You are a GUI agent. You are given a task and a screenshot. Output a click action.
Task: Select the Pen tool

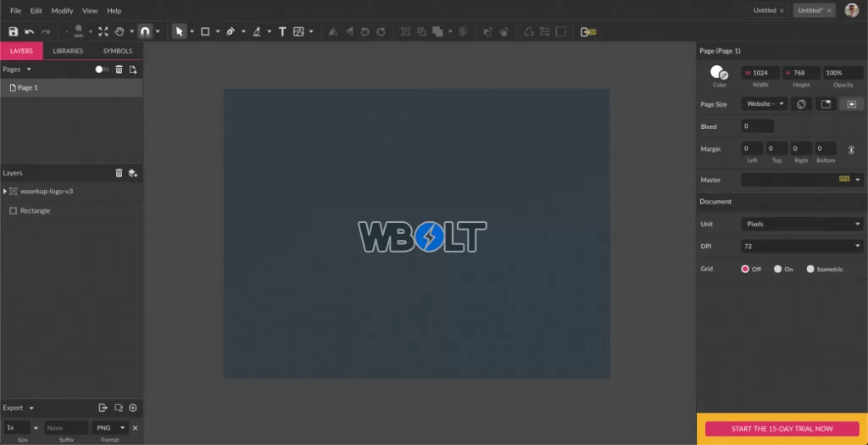[231, 31]
